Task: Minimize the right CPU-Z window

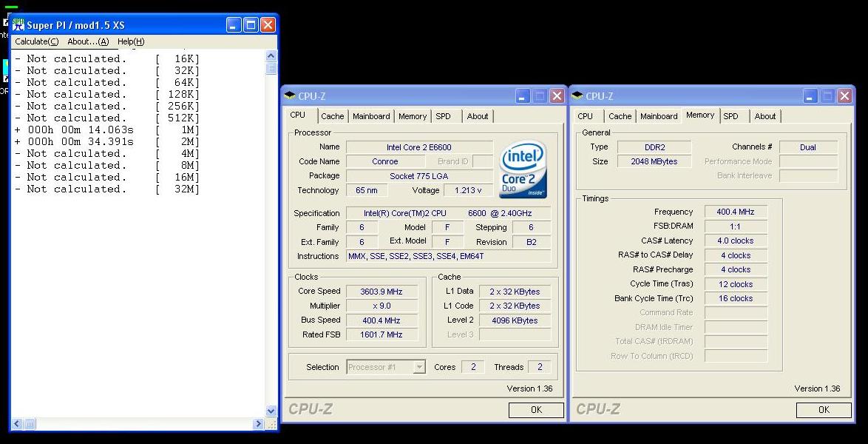Action: [810, 96]
